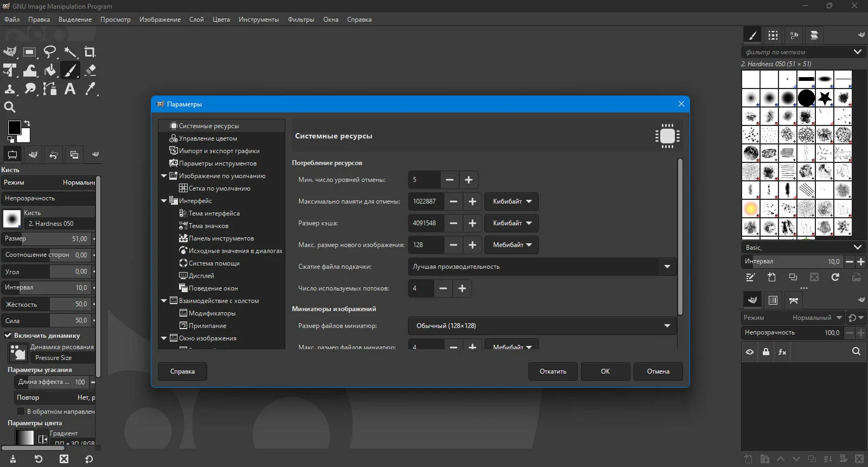Disable the Включить динамику checkbox
Image resolution: width=868 pixels, height=467 pixels.
coord(8,335)
